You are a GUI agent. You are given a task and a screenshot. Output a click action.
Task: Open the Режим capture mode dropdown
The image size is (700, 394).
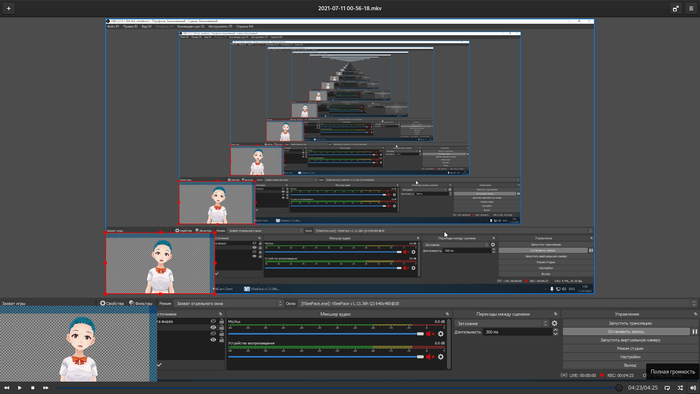[x=229, y=303]
